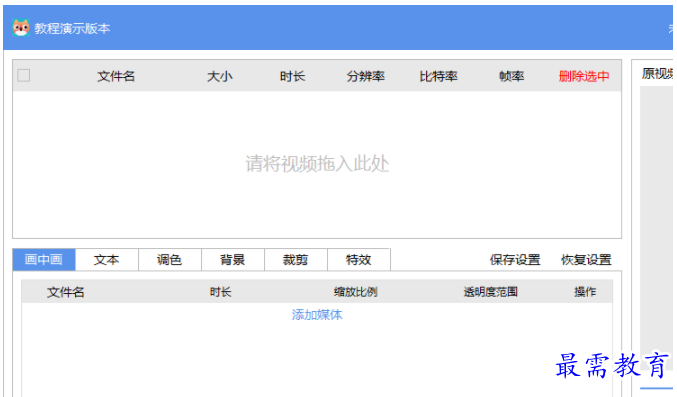Screen dimensions: 677x397
Task: Click the 大小 column header
Action: [x=220, y=76]
